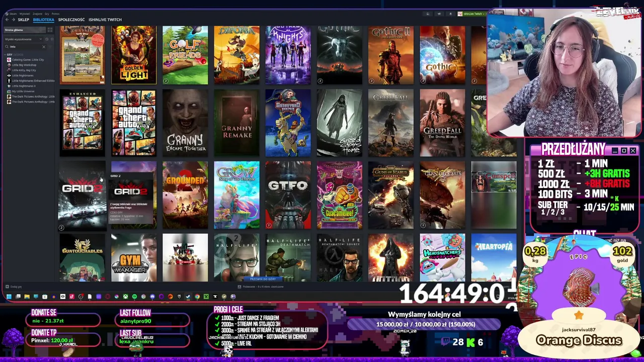Open the Pomoc menu

(55, 14)
